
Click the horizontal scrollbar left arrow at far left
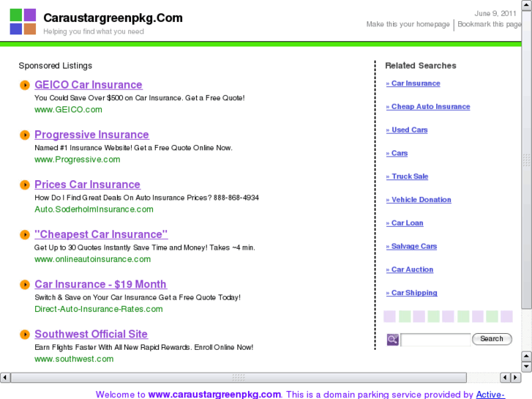[4, 378]
